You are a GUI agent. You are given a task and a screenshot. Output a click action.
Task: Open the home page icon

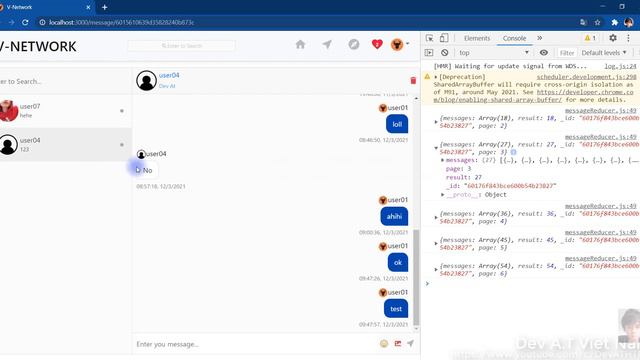(x=300, y=44)
